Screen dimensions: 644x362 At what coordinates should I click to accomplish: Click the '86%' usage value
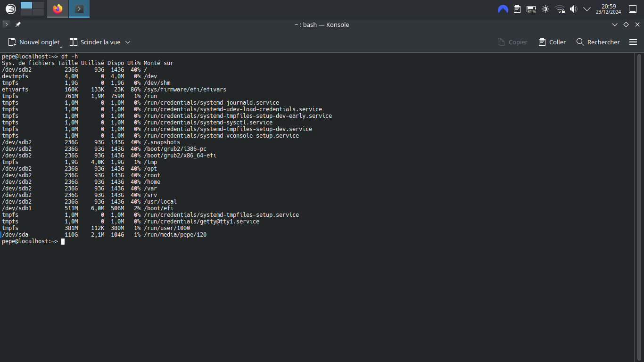coord(135,90)
